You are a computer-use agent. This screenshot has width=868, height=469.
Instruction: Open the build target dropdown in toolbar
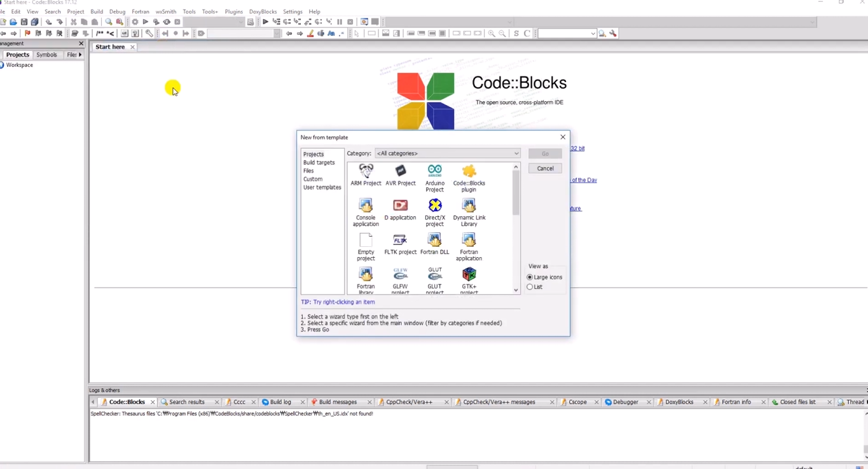coord(214,22)
